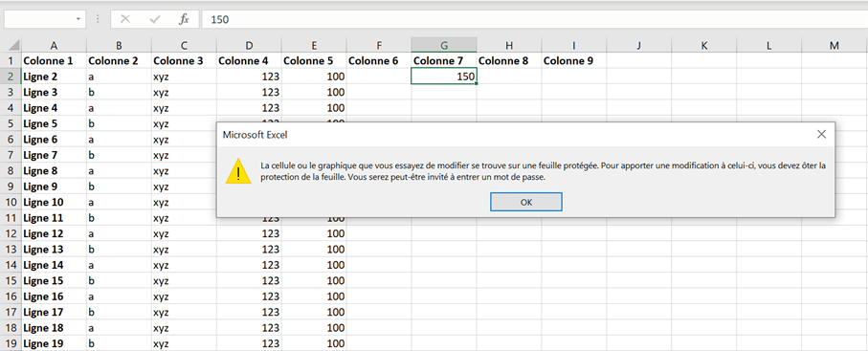Image resolution: width=868 pixels, height=351 pixels.
Task: Click empty cell H2 under Colonne 8
Action: click(509, 77)
